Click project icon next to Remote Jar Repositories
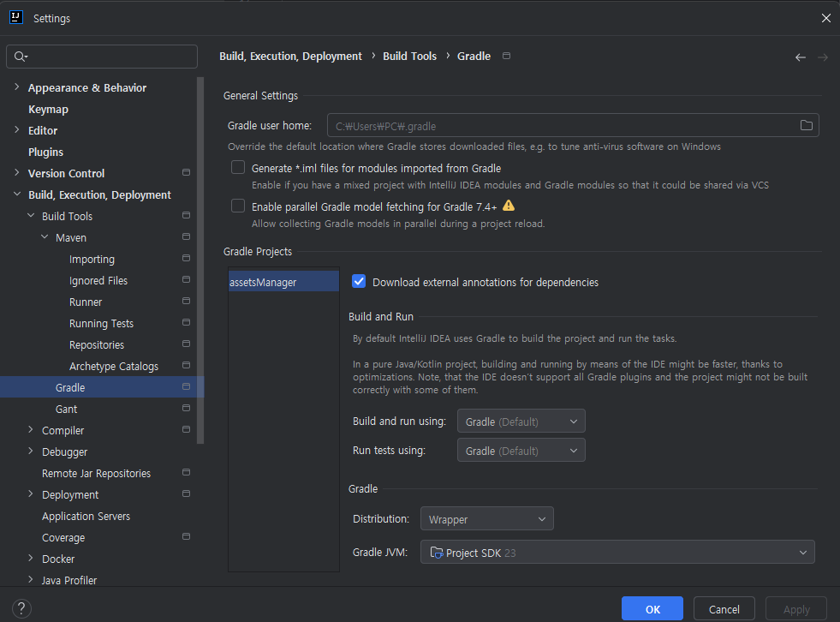Image resolution: width=840 pixels, height=622 pixels. pos(186,473)
